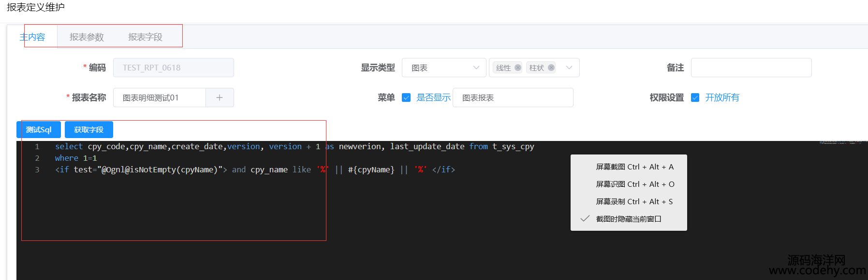The width and height of the screenshot is (868, 280).
Task: Click the 开放所有 label text
Action: coord(722,98)
